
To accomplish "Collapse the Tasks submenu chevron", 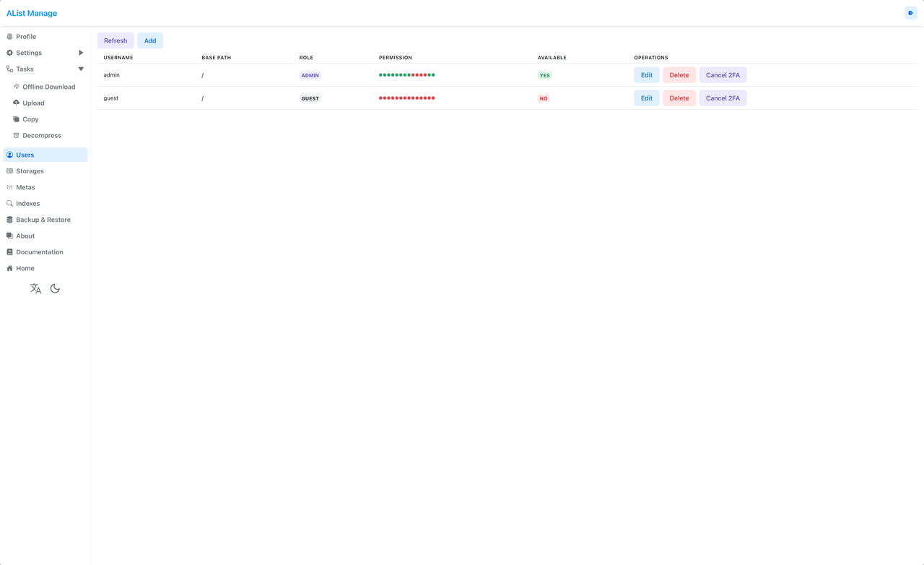I will (80, 69).
